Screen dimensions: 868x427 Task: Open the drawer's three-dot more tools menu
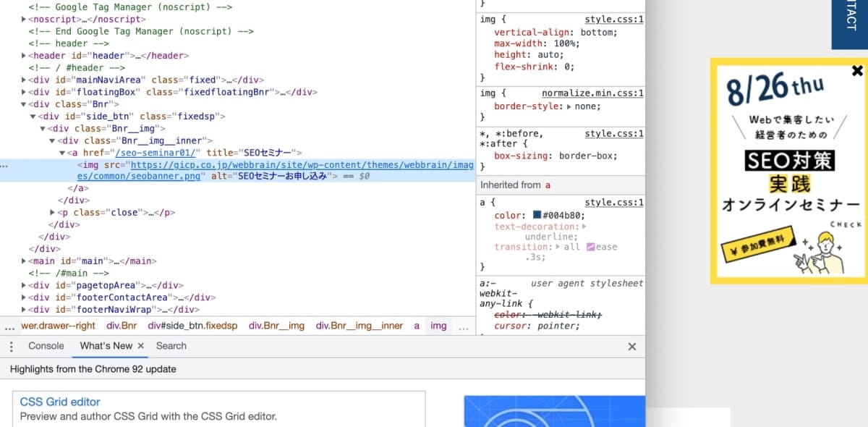pyautogui.click(x=11, y=347)
